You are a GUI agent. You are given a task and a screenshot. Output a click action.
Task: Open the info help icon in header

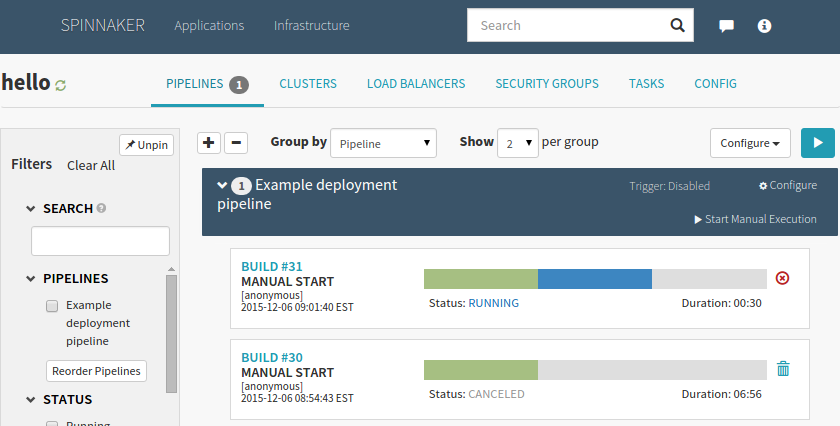pos(764,26)
